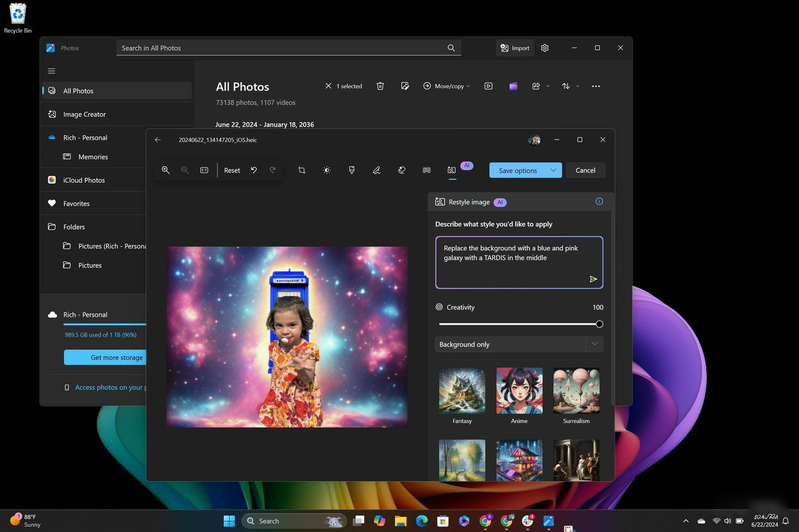
Task: Delete the selected photo with trash icon
Action: 380,86
